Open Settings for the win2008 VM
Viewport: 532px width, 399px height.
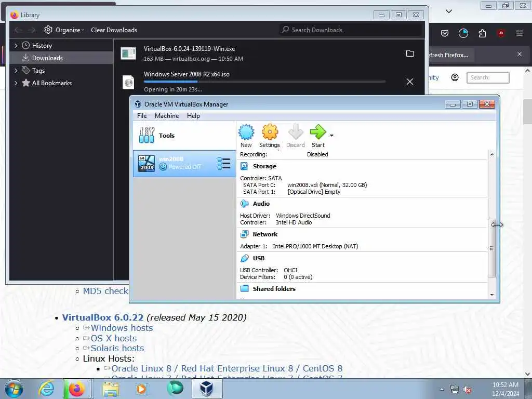pyautogui.click(x=270, y=136)
